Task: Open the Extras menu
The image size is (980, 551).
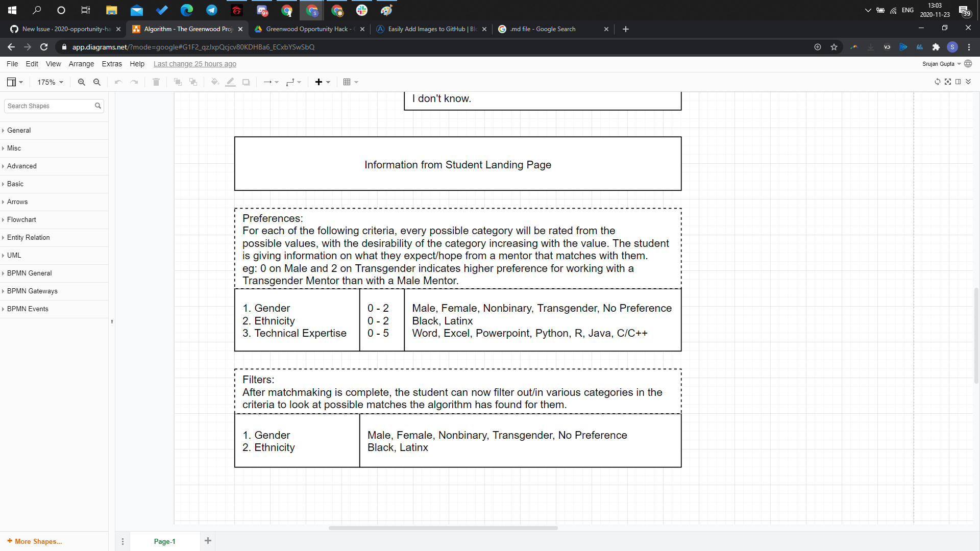Action: pos(111,64)
